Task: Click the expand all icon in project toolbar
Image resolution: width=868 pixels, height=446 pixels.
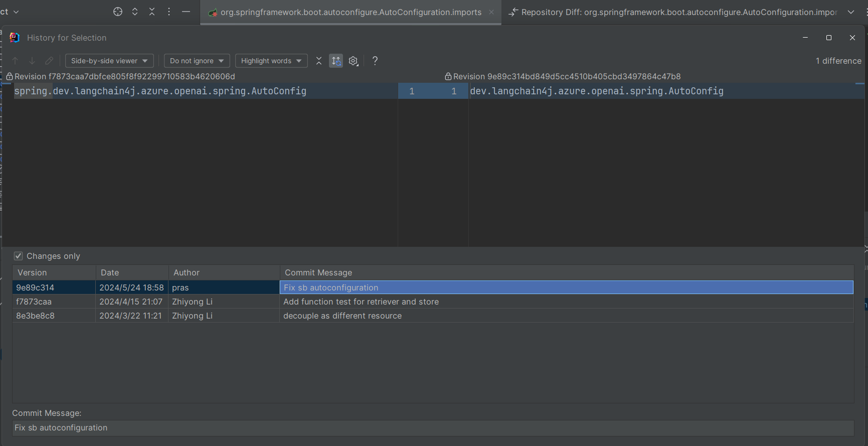Action: click(135, 12)
